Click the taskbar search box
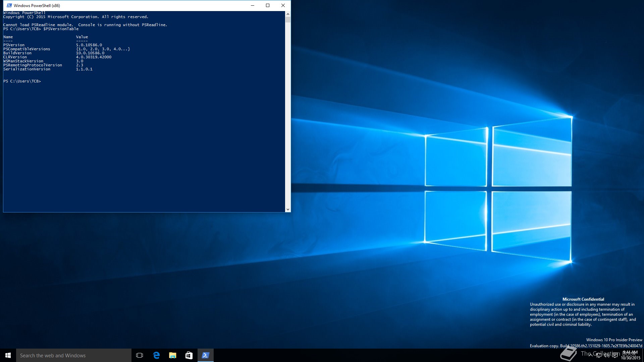Viewport: 644px width, 362px height. [74, 355]
